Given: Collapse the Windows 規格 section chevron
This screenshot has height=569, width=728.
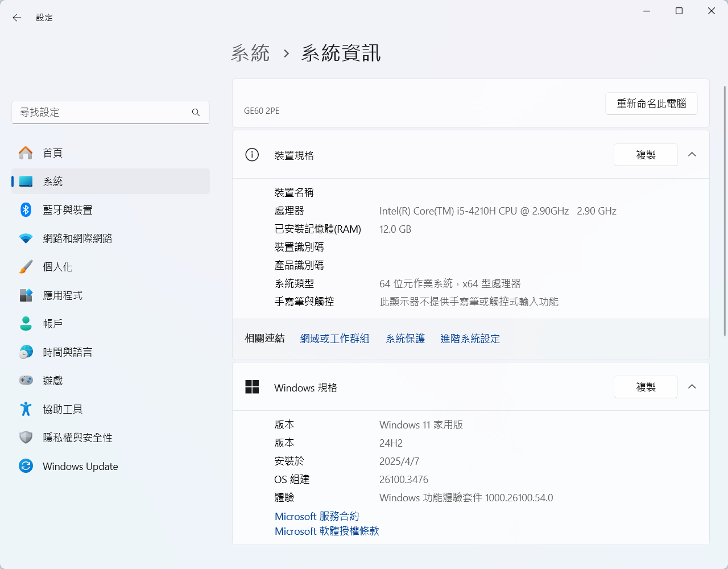Looking at the screenshot, I should pyautogui.click(x=692, y=387).
